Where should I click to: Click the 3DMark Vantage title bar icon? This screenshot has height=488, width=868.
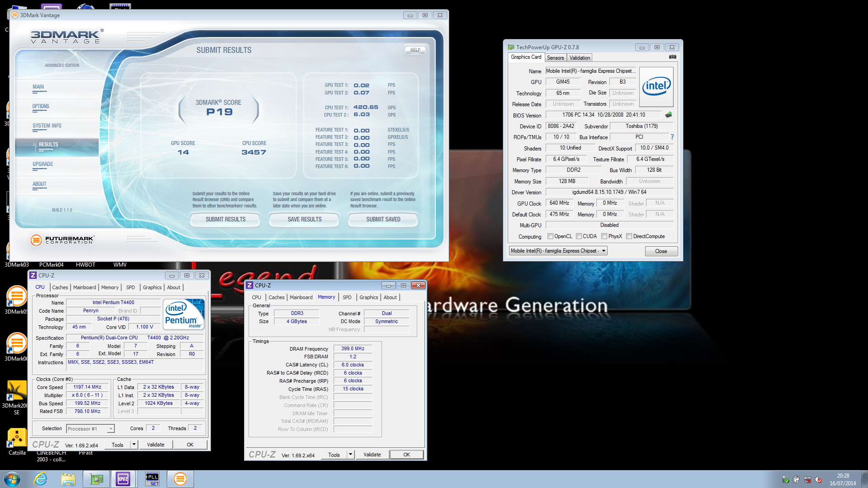point(15,15)
